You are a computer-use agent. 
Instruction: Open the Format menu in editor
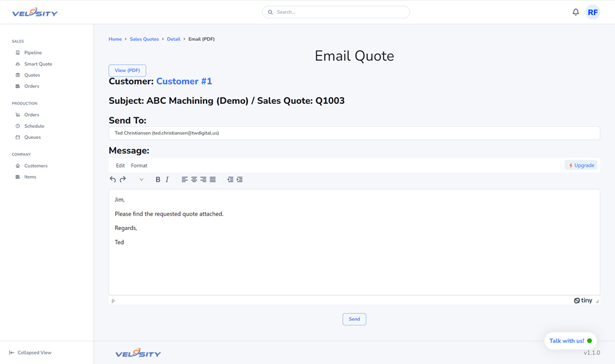(139, 166)
